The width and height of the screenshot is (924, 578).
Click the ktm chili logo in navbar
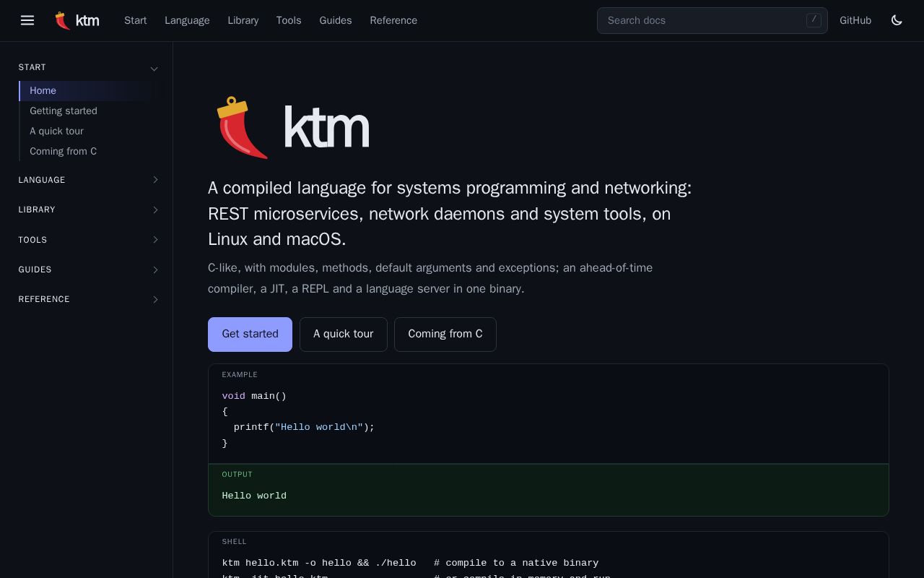point(77,20)
